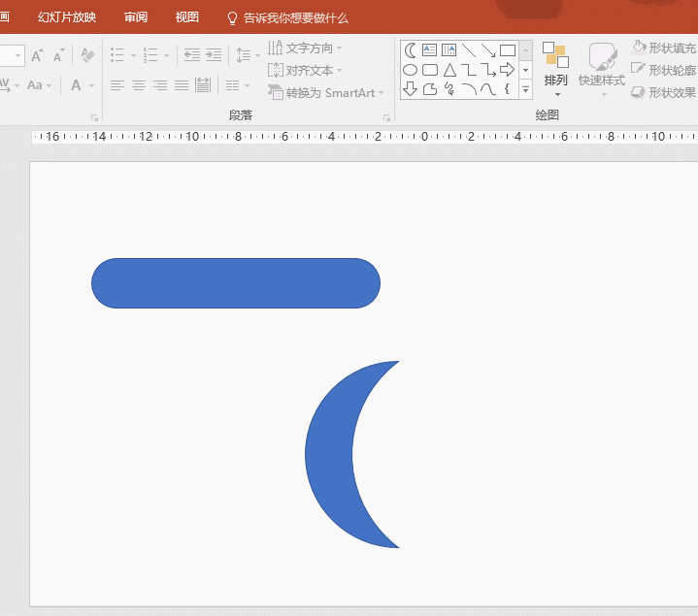Viewport: 698px width, 616px height.
Task: Select the blue rounded rectangle on slide
Action: pyautogui.click(x=236, y=283)
